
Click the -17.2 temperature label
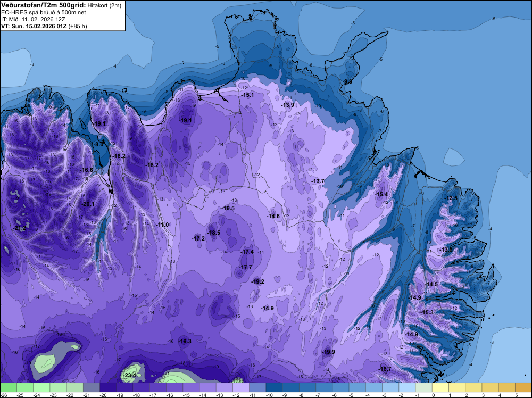pos(198,238)
